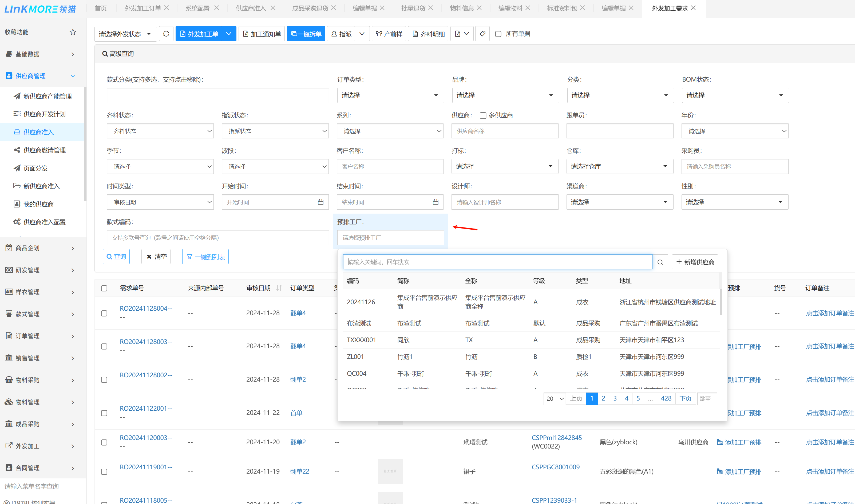Enable the 所有单据 checkbox
The width and height of the screenshot is (855, 504).
498,34
